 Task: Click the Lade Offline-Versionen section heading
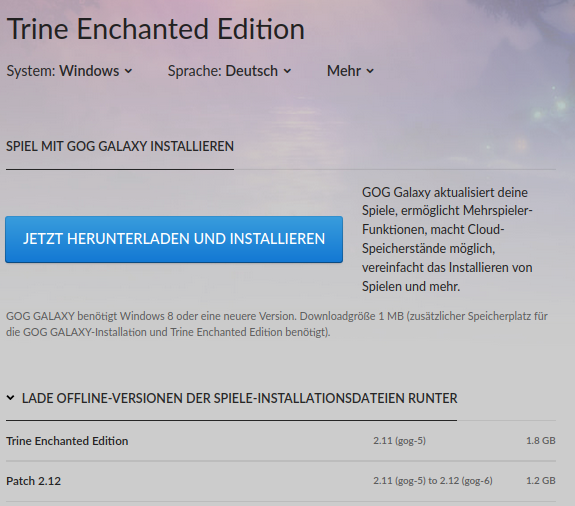[239, 398]
